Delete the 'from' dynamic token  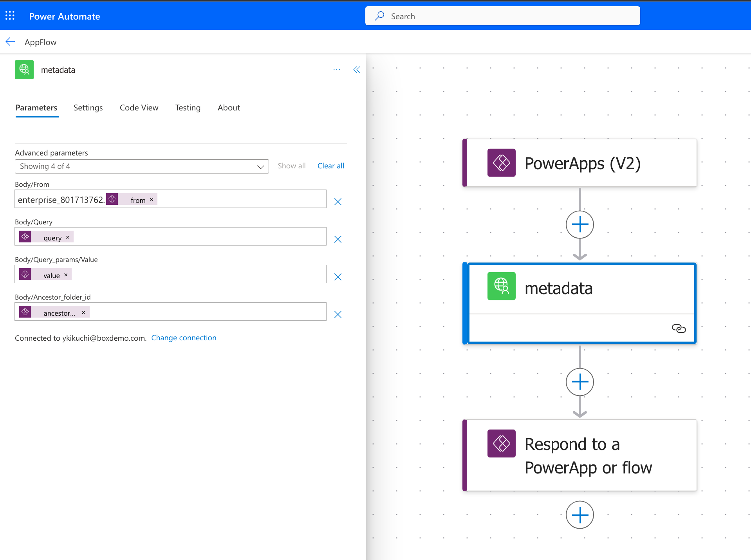152,200
